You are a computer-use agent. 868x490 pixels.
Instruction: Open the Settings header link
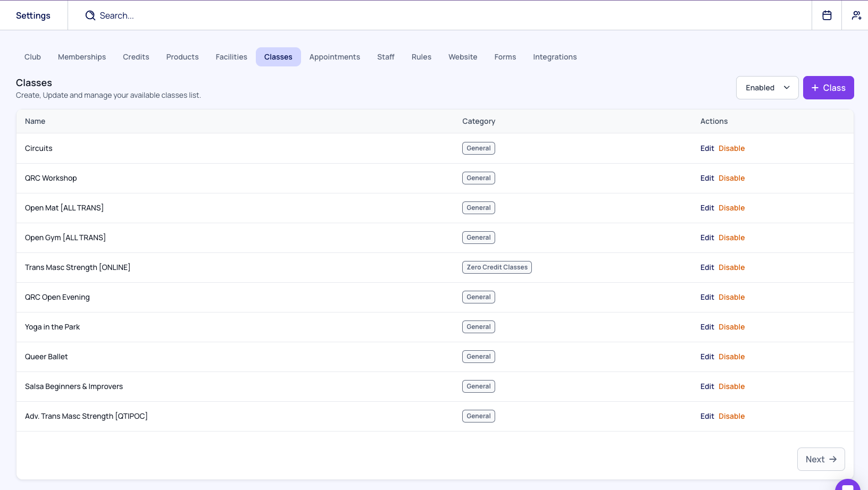(33, 15)
